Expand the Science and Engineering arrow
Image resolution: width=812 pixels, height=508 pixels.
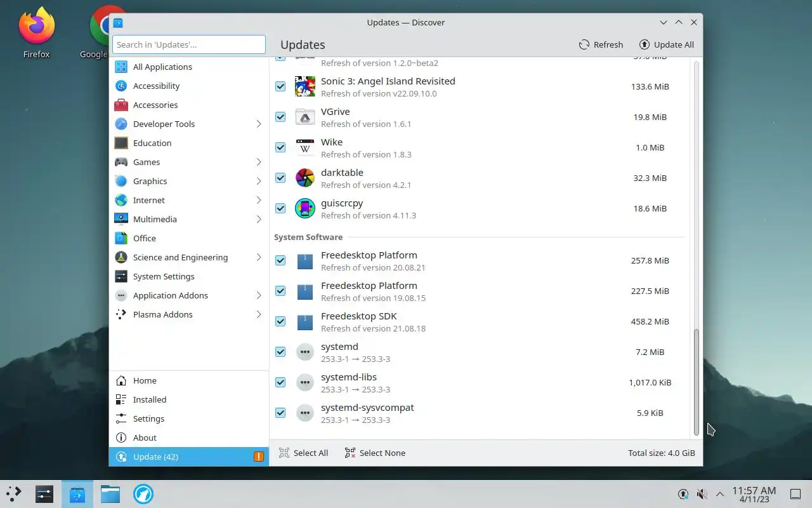coord(259,257)
